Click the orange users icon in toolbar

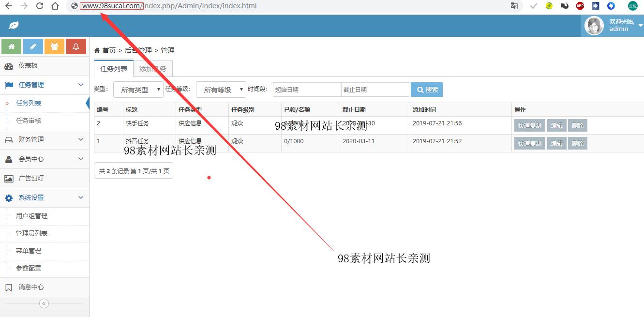click(x=54, y=47)
